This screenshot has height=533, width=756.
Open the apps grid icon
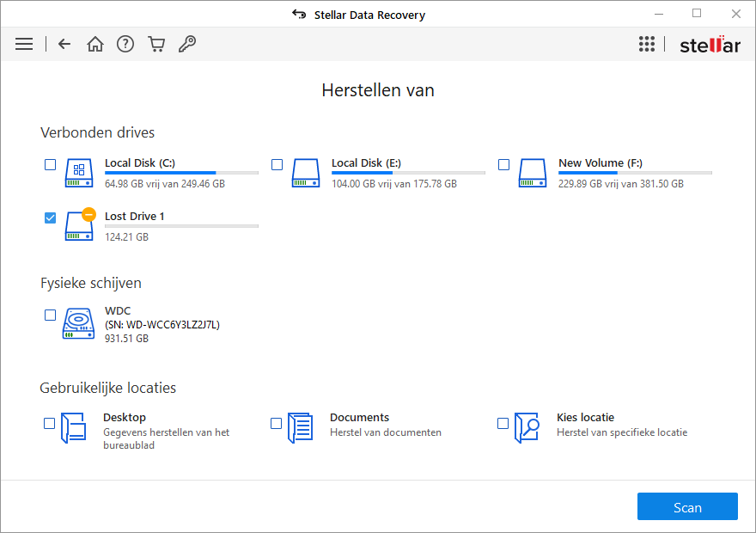pyautogui.click(x=647, y=44)
